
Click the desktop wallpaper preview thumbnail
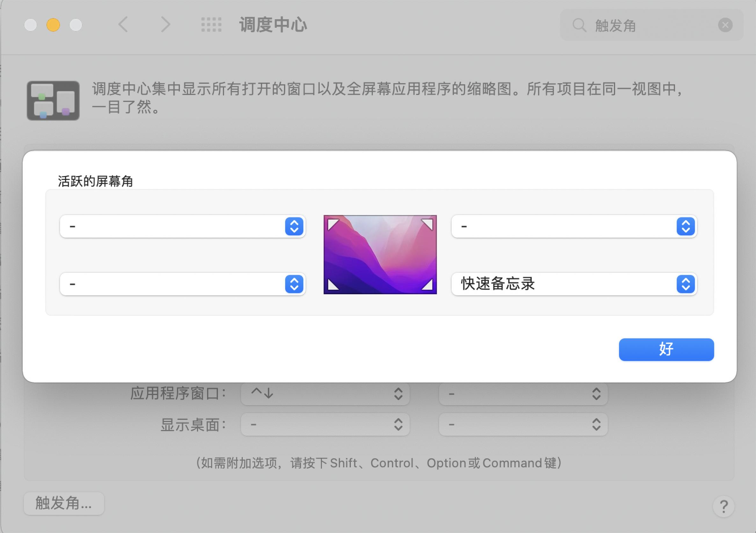(x=380, y=255)
